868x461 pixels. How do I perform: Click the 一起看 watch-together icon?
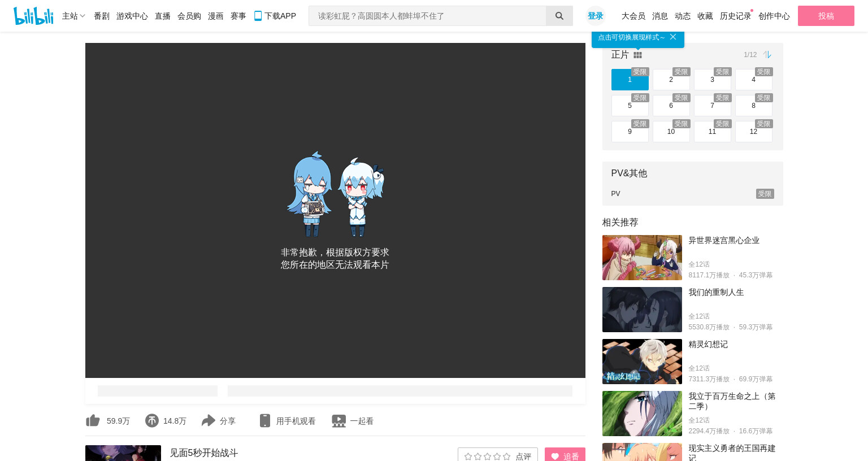pyautogui.click(x=339, y=421)
